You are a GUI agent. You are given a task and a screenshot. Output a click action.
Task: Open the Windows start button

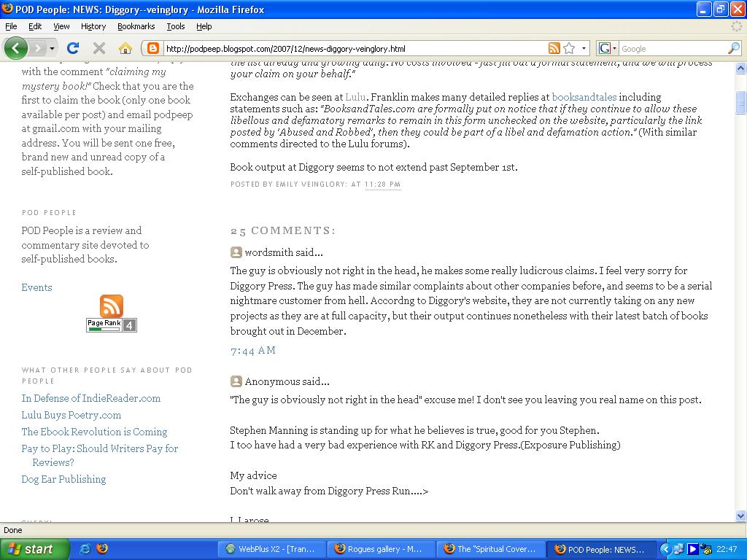(34, 549)
